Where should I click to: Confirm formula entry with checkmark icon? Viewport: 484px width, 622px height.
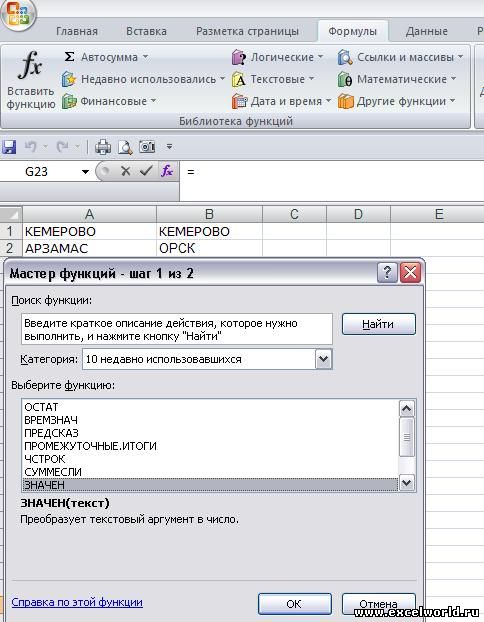146,171
